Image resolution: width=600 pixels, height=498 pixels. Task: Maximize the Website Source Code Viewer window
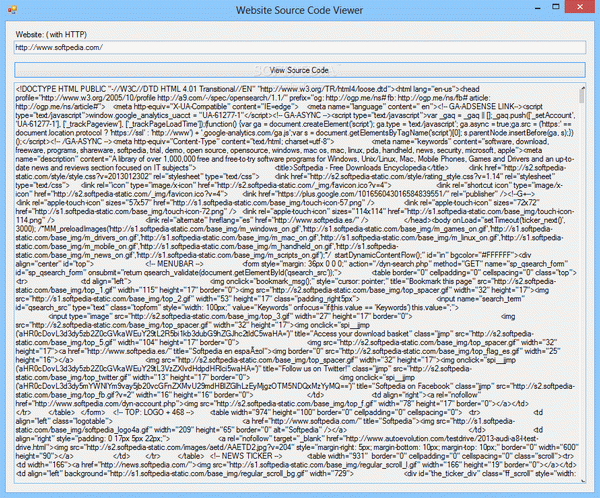(556, 7)
